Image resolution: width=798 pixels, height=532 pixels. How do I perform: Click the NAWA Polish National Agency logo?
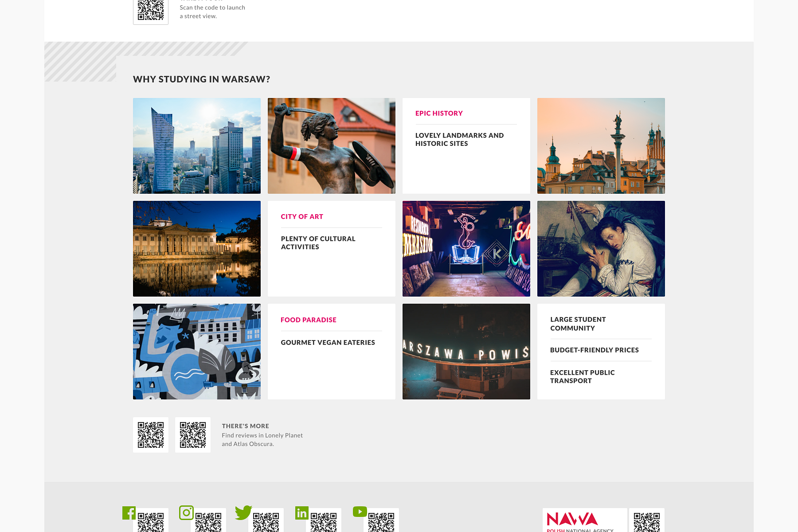click(585, 520)
